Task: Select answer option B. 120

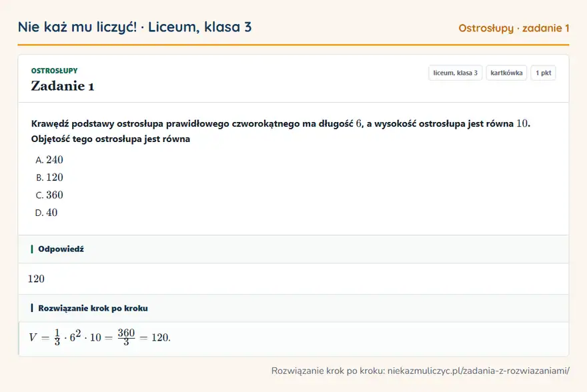Action: click(x=49, y=177)
